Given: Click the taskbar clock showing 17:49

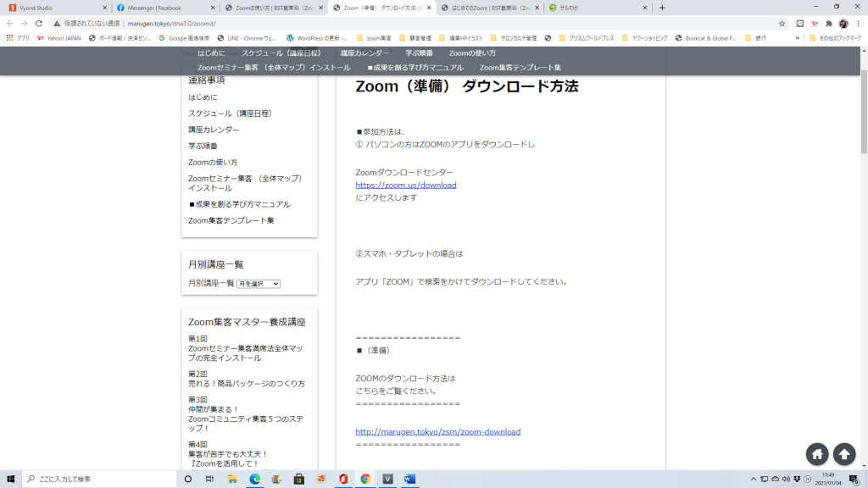Looking at the screenshot, I should (827, 480).
